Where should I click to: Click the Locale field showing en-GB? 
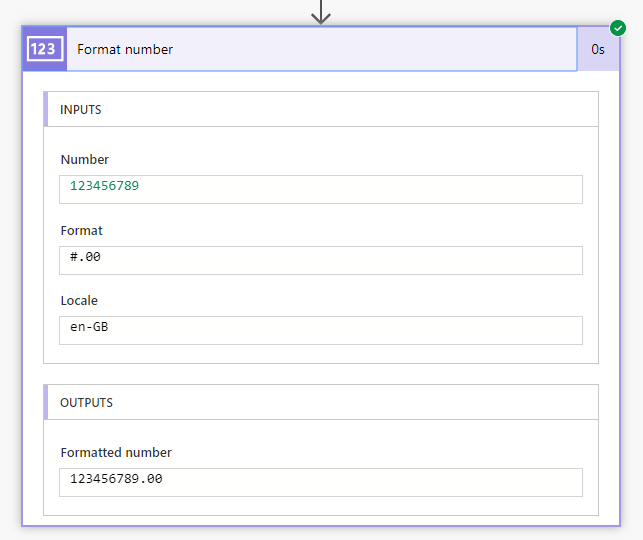tap(321, 330)
